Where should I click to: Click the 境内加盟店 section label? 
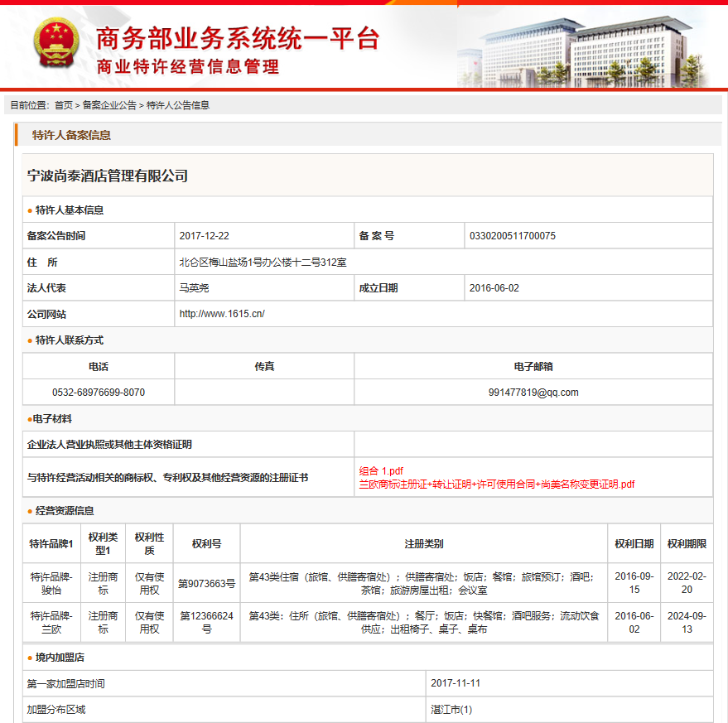(x=60, y=658)
